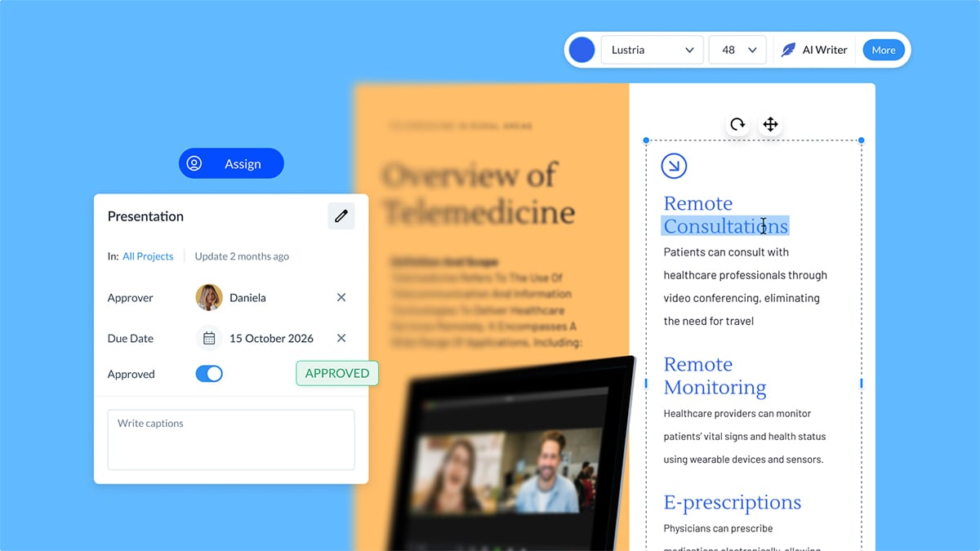Toggle off the Approved switch
Image resolution: width=980 pixels, height=551 pixels.
209,374
